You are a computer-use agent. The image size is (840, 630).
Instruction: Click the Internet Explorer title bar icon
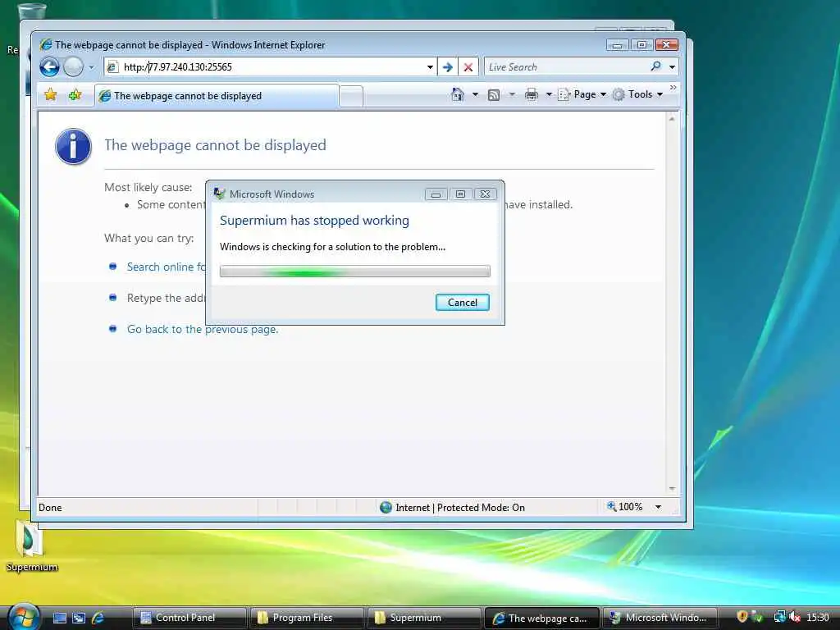46,44
